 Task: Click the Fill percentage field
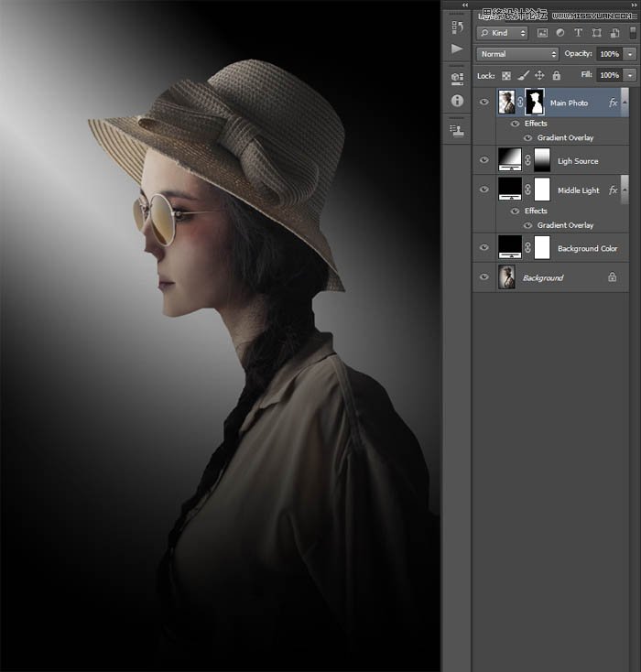tap(609, 75)
